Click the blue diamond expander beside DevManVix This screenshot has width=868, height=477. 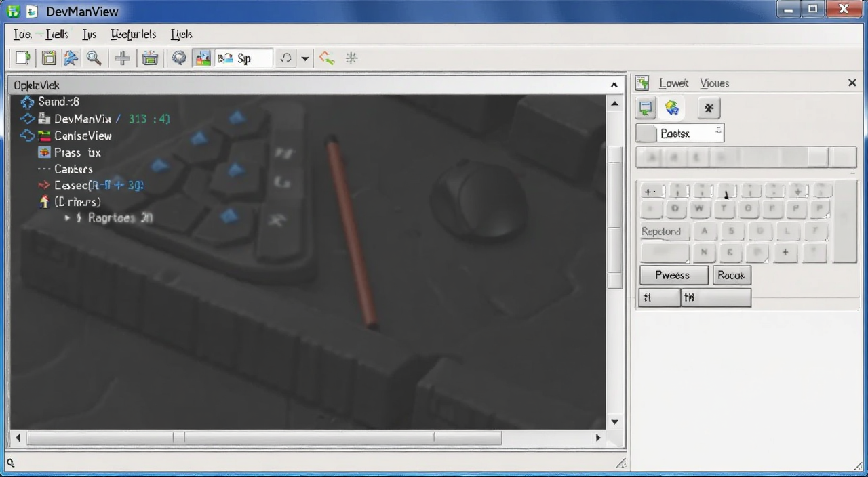(x=27, y=119)
